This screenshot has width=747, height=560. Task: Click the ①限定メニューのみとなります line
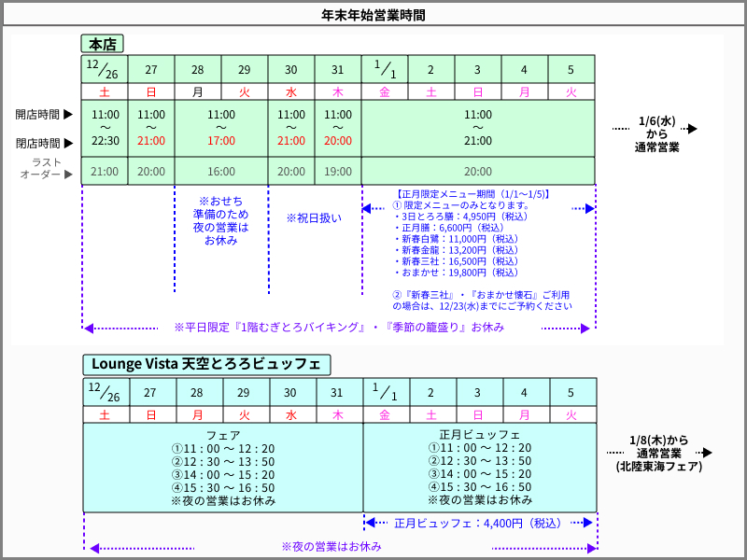tap(461, 205)
